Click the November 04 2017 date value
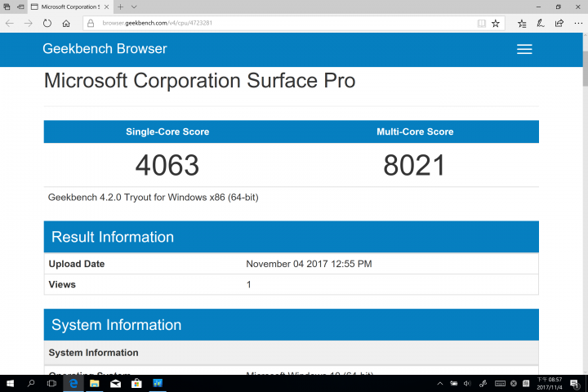 click(x=309, y=264)
